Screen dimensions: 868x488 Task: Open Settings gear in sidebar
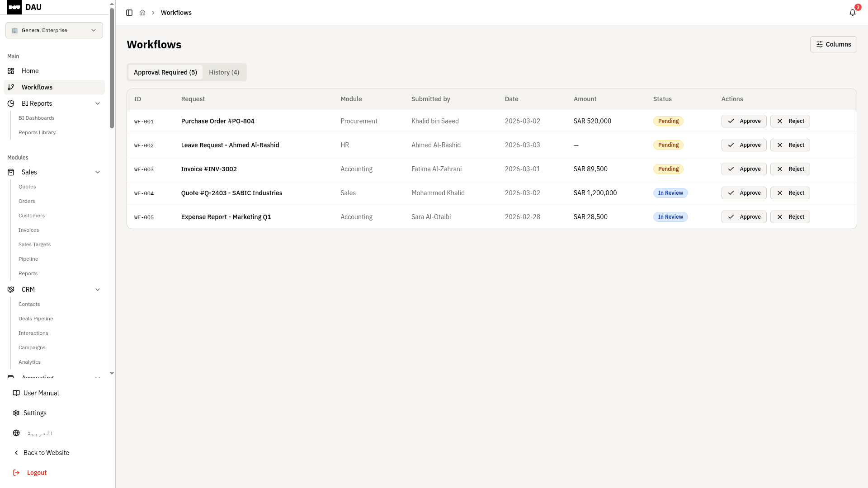click(16, 413)
